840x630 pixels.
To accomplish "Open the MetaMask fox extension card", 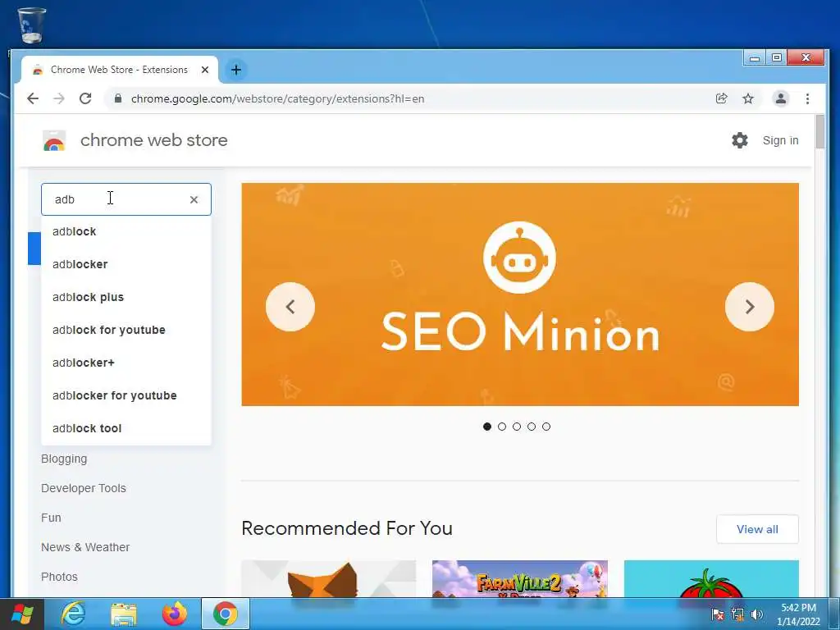I will 328,578.
